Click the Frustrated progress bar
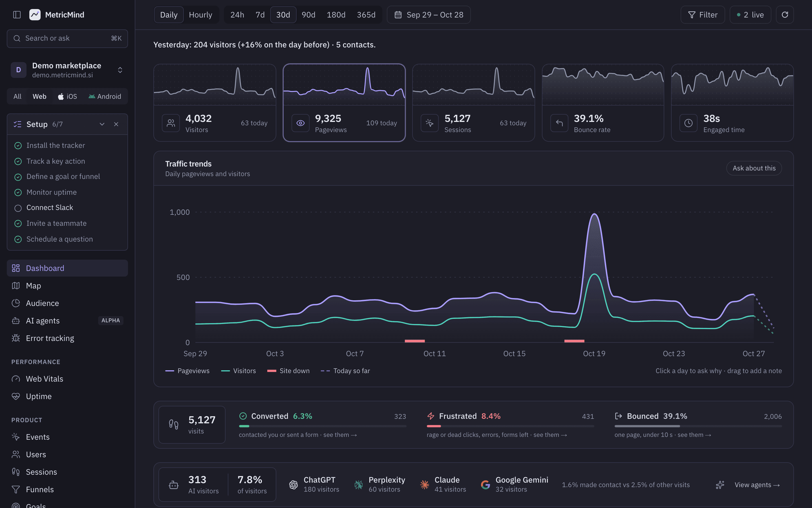 [x=510, y=426]
